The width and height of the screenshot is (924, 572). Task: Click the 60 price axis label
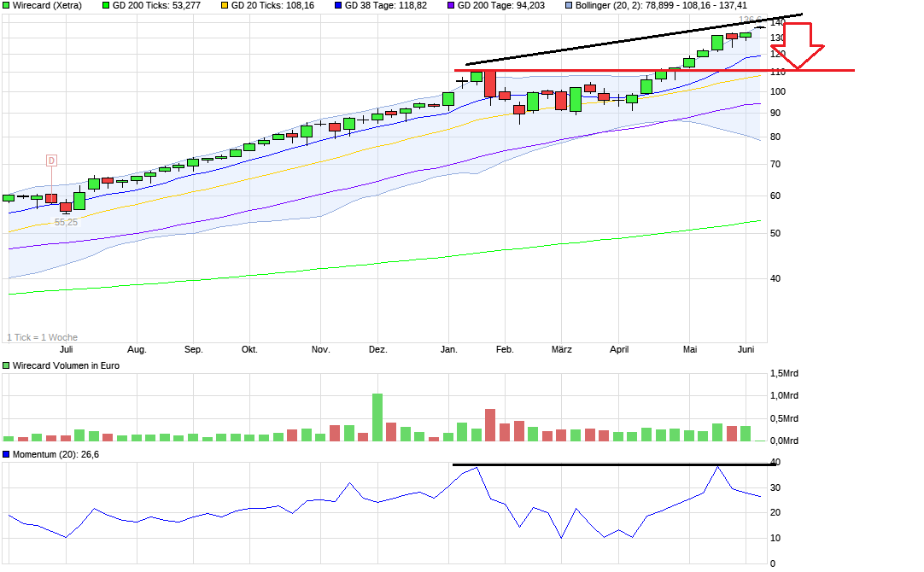point(775,196)
